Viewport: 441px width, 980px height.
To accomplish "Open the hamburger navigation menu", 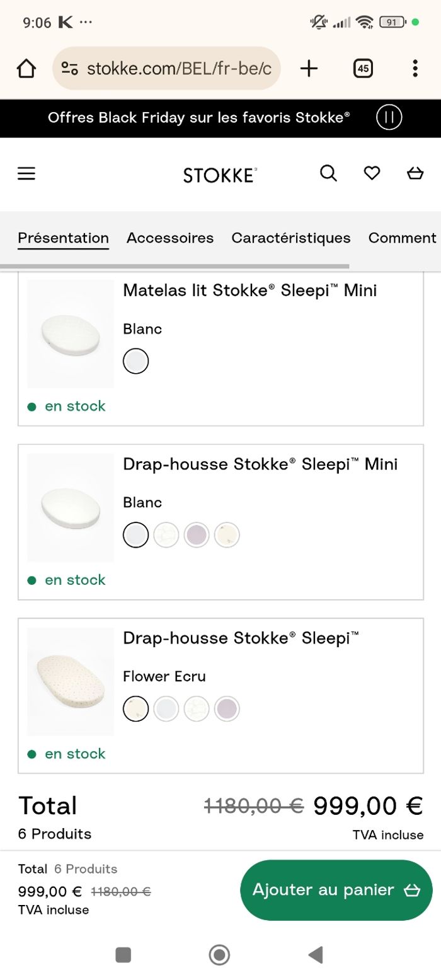I will (26, 174).
